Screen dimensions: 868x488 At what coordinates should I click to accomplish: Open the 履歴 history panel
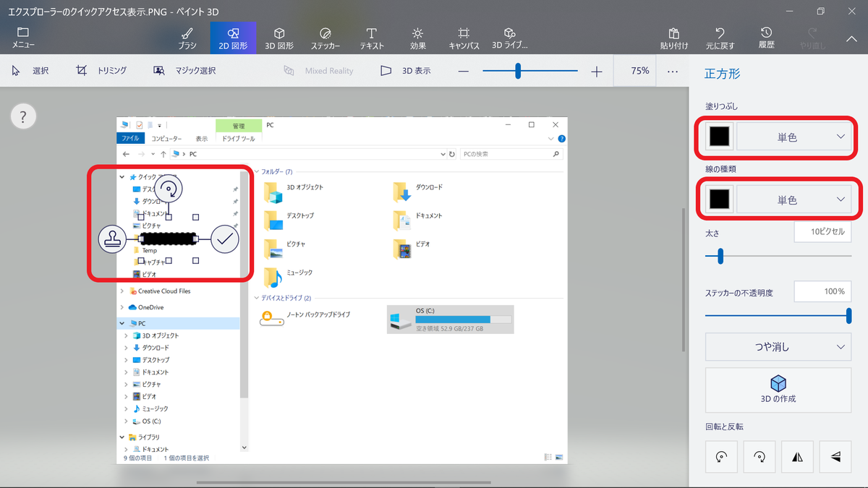click(766, 38)
